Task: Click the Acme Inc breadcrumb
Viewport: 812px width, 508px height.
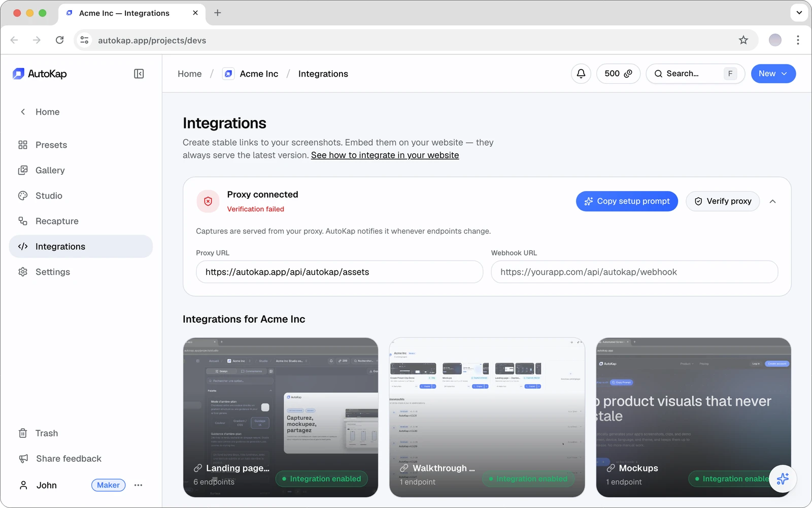Action: (259, 74)
